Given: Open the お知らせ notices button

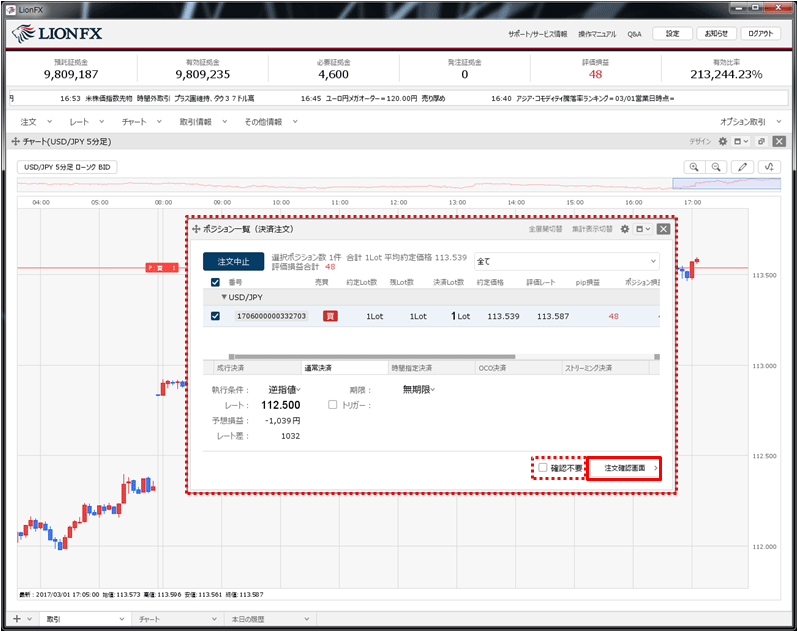Looking at the screenshot, I should pos(716,34).
